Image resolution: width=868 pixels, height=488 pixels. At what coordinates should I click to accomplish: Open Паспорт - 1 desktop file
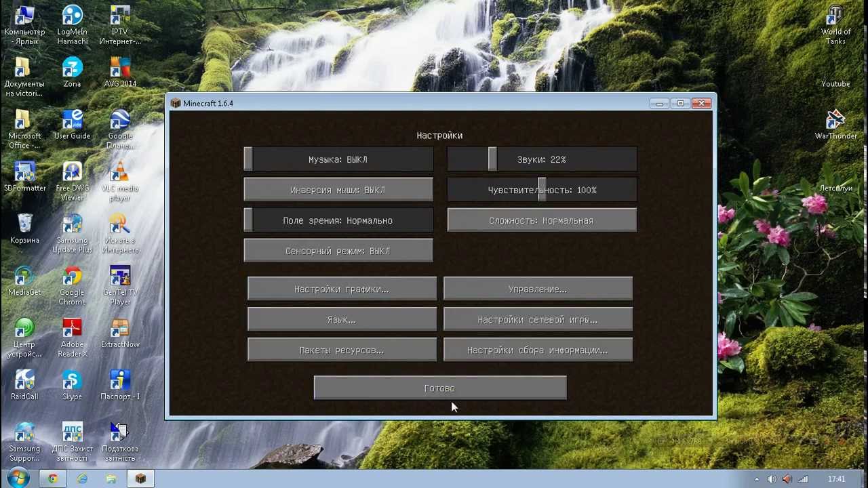coord(120,386)
